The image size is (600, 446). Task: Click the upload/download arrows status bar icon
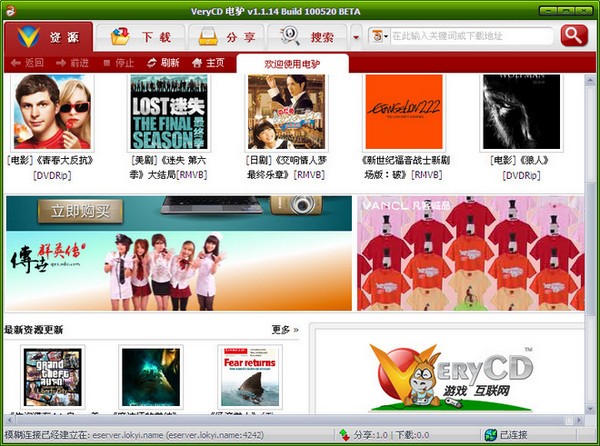[344, 435]
